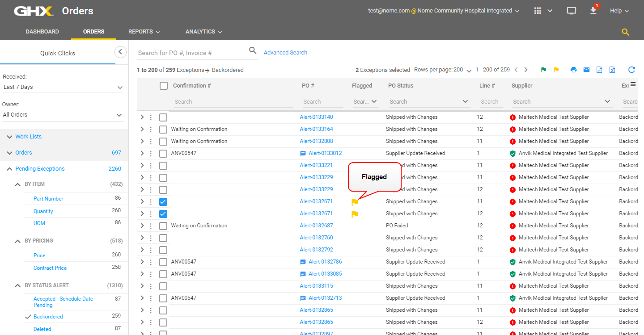Toggle the select-all header checkbox
644x335 pixels.
point(164,86)
